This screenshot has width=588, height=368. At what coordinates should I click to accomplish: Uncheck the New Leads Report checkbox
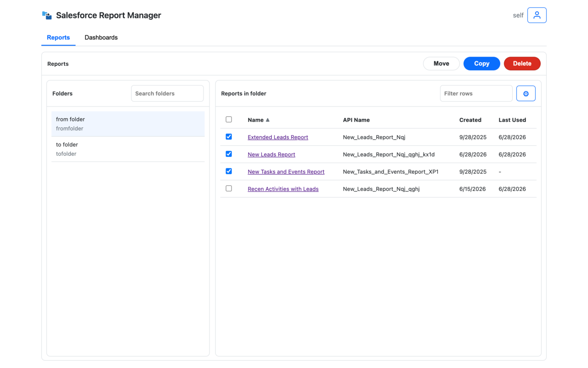point(229,154)
